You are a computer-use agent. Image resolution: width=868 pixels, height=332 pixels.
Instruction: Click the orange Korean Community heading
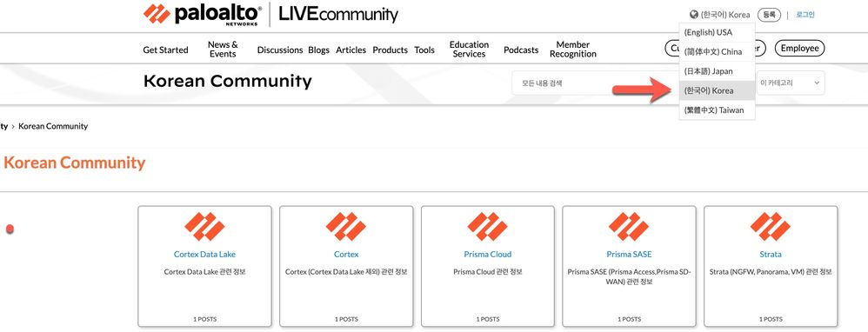(74, 163)
